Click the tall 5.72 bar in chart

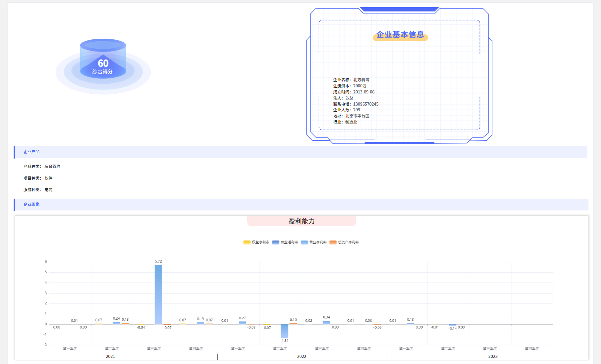pos(158,294)
